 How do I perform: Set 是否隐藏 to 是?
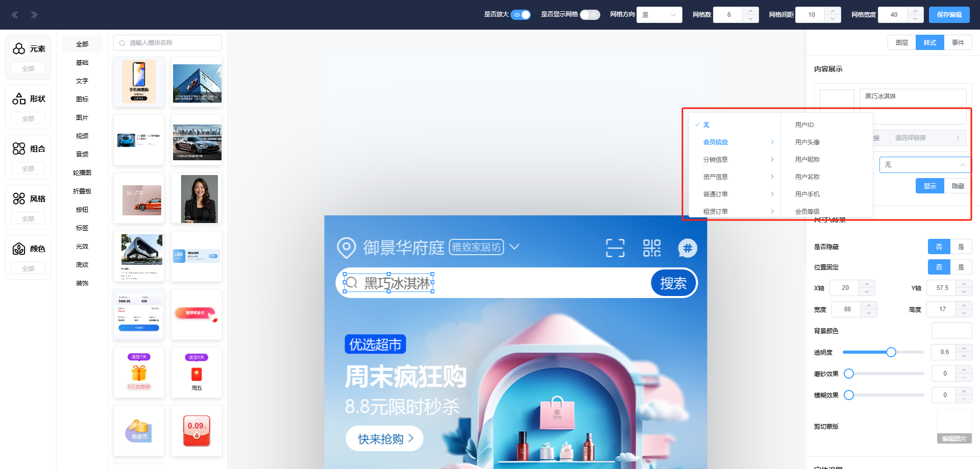(961, 247)
